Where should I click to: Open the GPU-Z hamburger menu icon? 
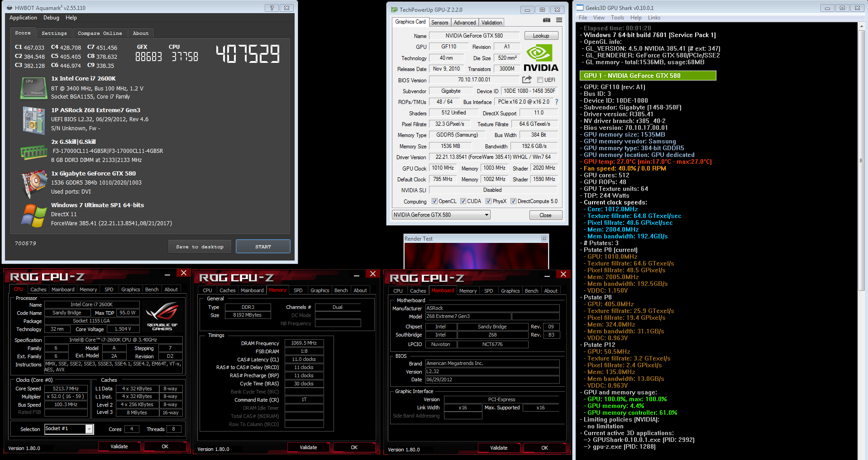(559, 20)
